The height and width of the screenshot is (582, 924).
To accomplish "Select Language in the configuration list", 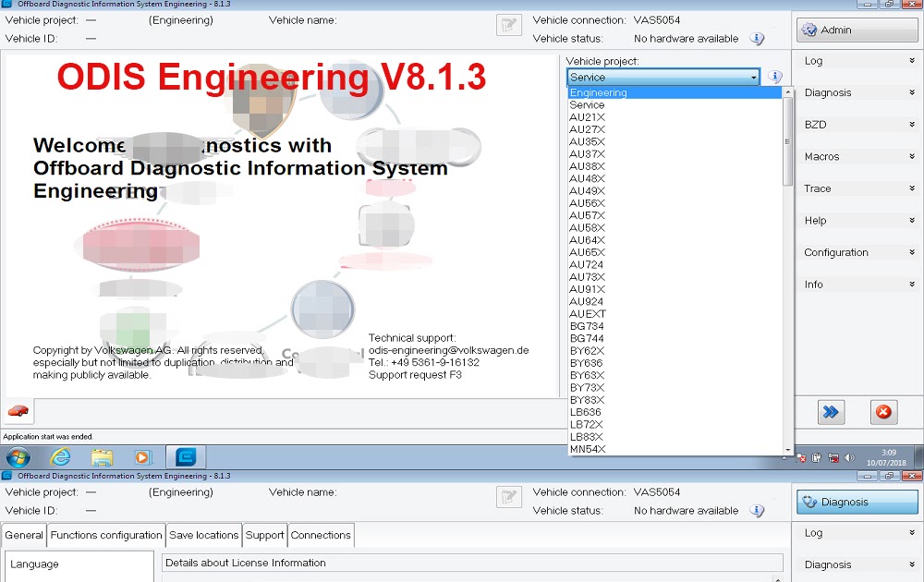I will point(79,564).
